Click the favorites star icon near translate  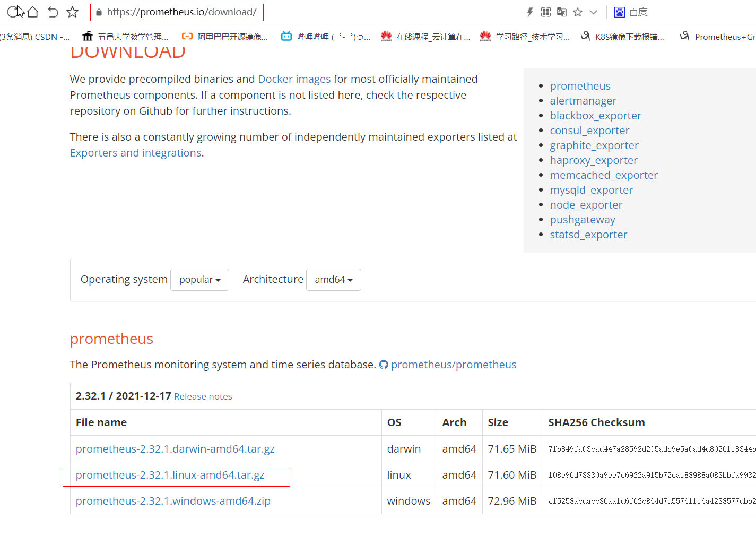pos(578,12)
